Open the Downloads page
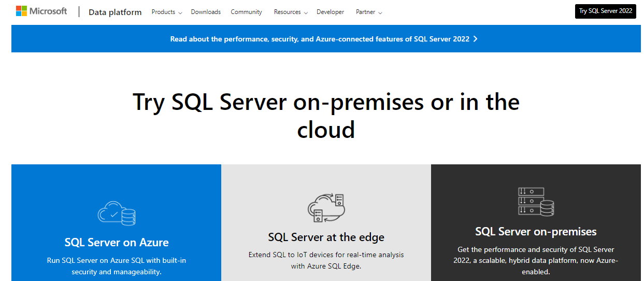The width and height of the screenshot is (644, 281). tap(206, 12)
